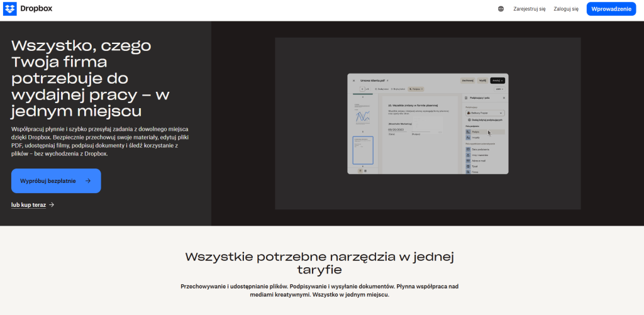
Task: Click Wyślij in the demo preview
Action: 483,80
